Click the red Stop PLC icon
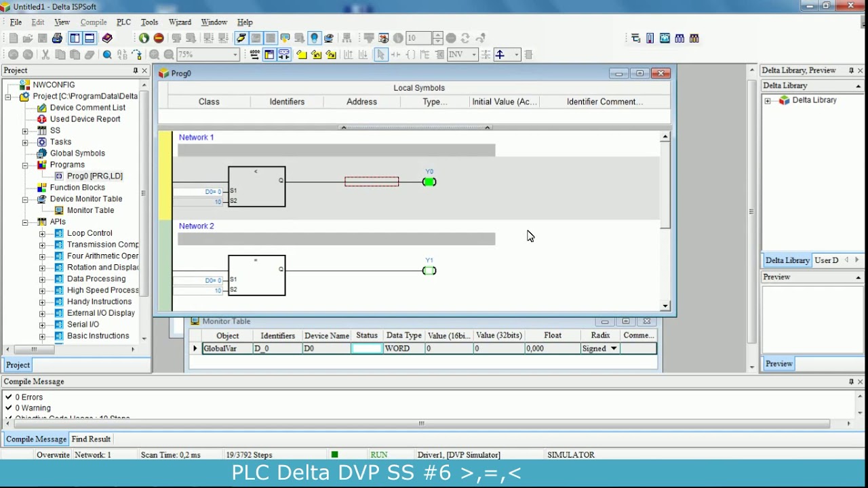 tap(159, 38)
